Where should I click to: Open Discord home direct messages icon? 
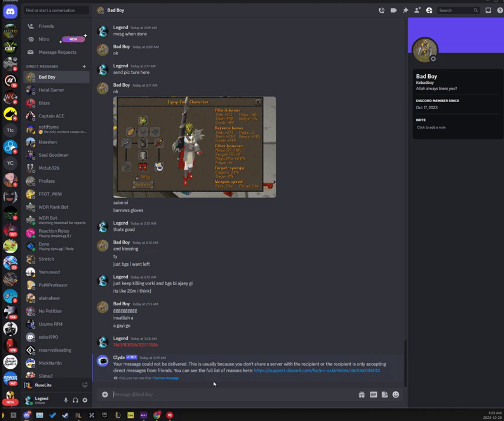(10, 12)
